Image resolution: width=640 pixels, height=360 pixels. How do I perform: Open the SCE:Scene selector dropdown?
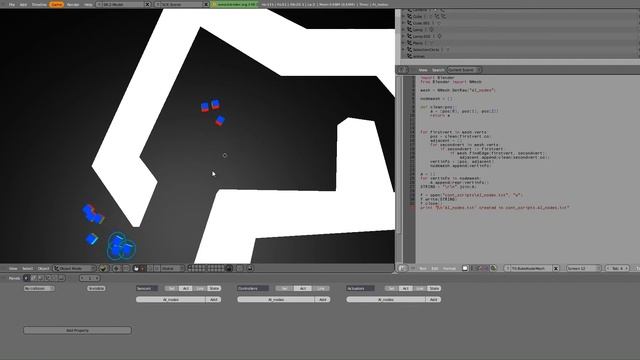(x=178, y=4)
